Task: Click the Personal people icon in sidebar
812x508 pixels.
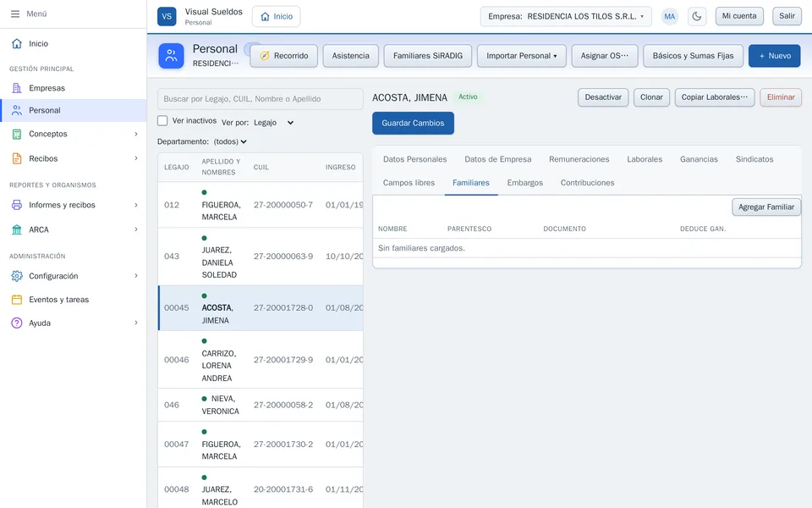Action: point(17,110)
